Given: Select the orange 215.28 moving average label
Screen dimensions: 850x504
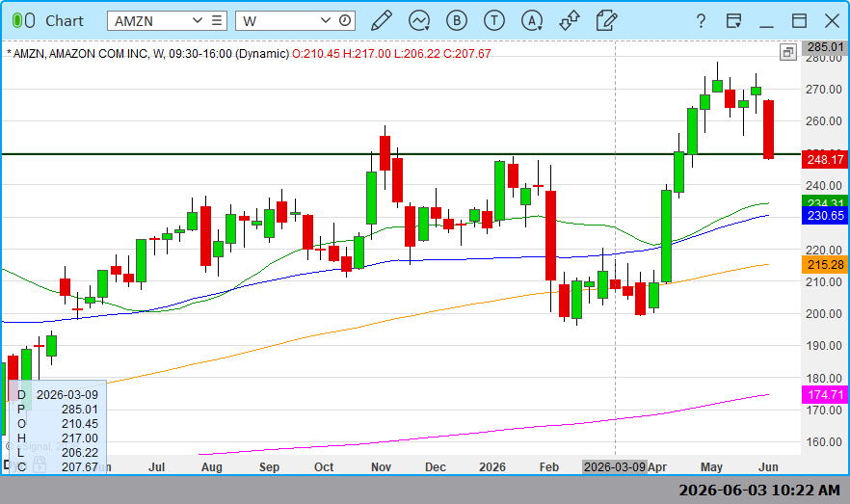Looking at the screenshot, I should 825,264.
